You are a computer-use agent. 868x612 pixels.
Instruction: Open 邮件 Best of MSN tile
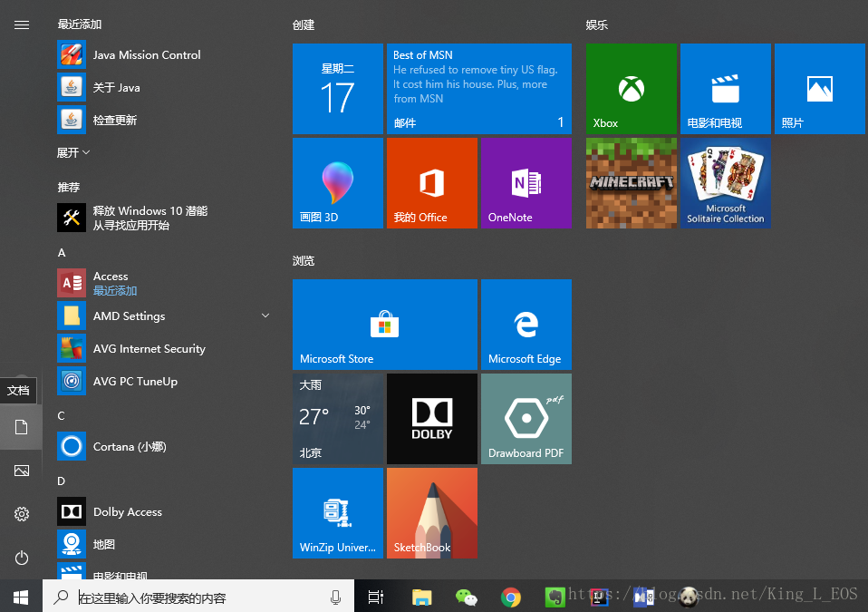[x=478, y=89]
